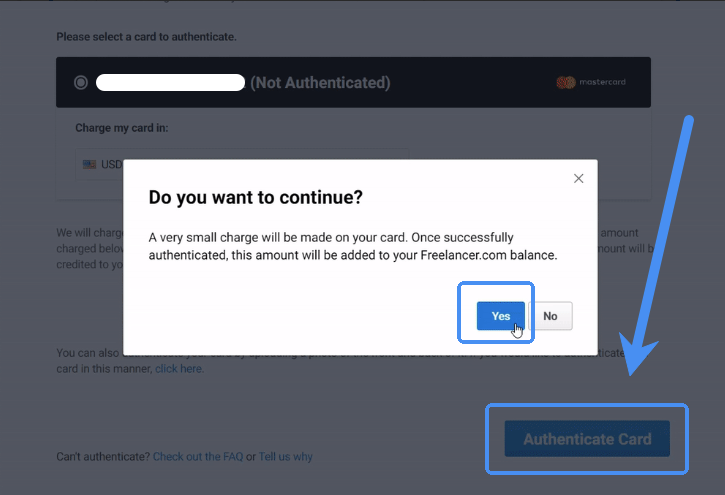Click the "(Not Authenticated)" status label
Viewport: 725px width, 495px height.
click(320, 82)
